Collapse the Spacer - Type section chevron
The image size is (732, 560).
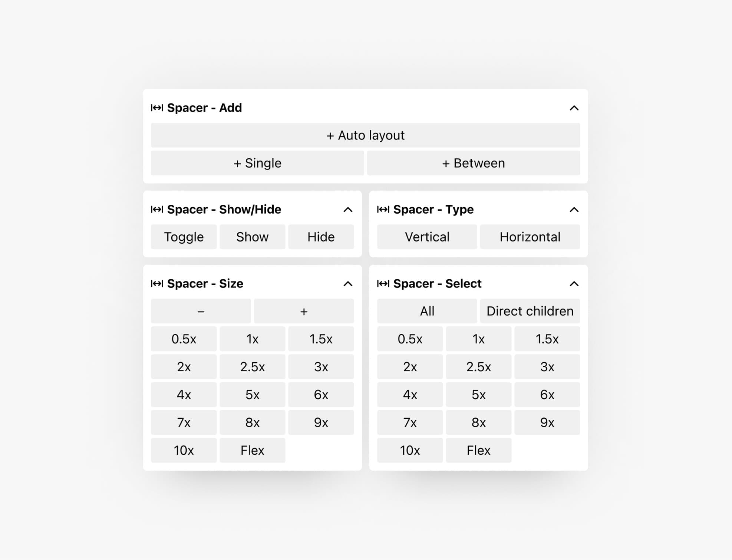[574, 210]
